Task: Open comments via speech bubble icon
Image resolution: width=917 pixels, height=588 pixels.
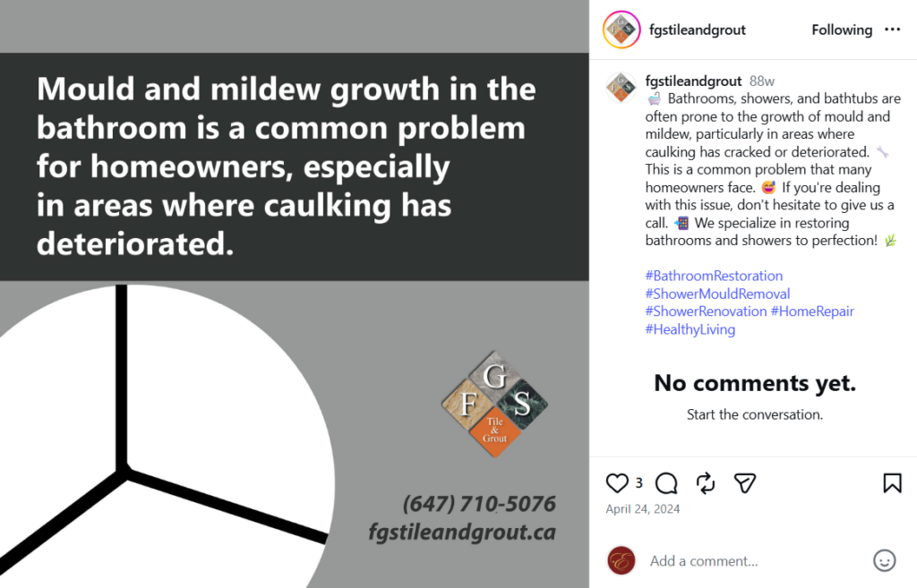Action: click(666, 483)
